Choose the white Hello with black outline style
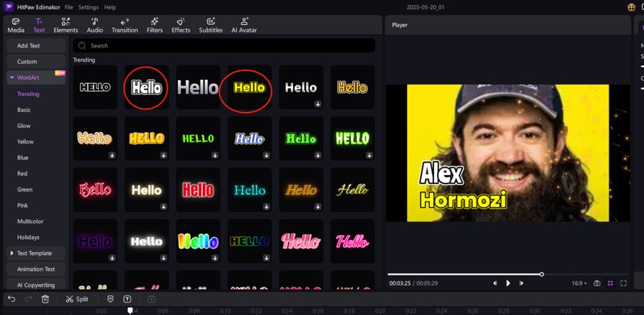The image size is (644, 315). [147, 87]
